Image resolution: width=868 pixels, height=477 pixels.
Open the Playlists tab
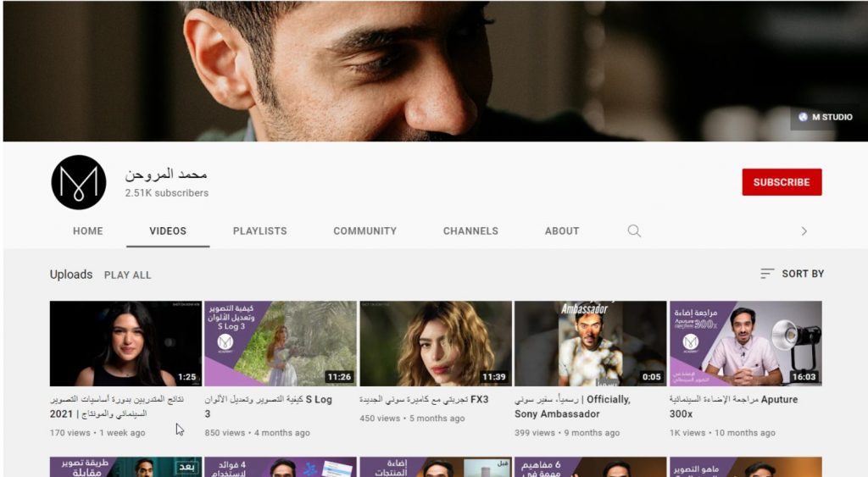259,230
